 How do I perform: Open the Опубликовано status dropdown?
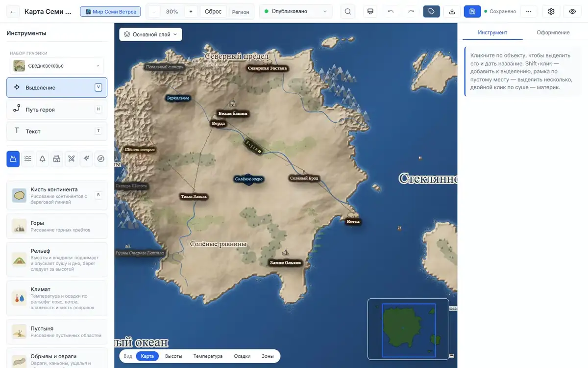click(295, 11)
